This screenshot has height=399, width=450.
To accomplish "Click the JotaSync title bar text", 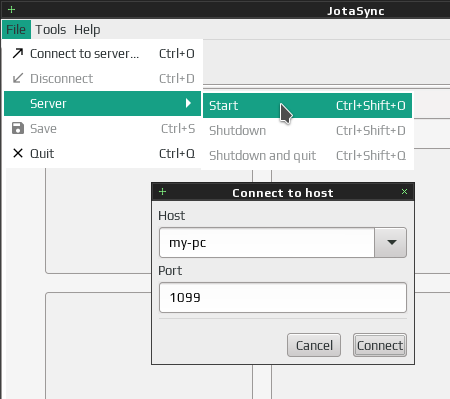I will point(356,11).
